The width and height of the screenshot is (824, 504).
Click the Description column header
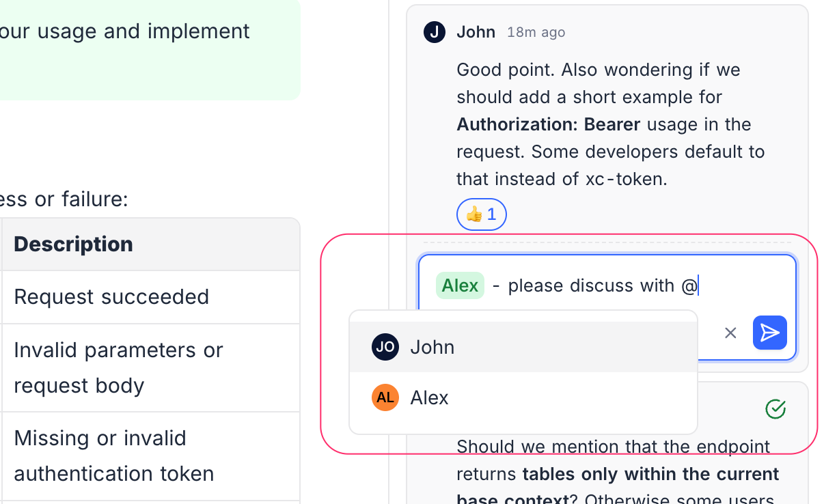[x=74, y=244]
